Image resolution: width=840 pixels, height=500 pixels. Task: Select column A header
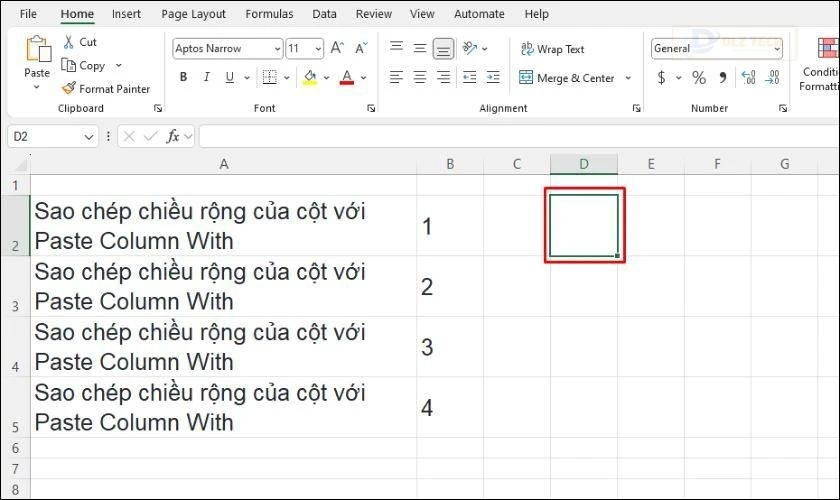click(x=223, y=164)
